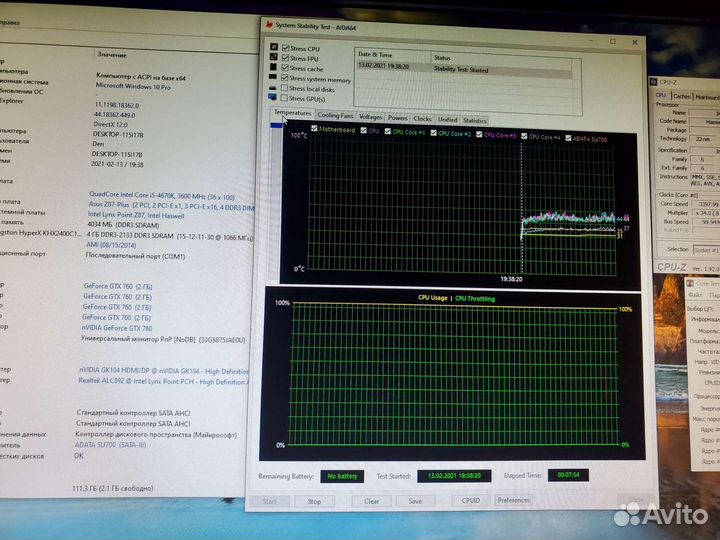
Task: Click the CPU Throttling label on usage graph
Action: coord(475,298)
